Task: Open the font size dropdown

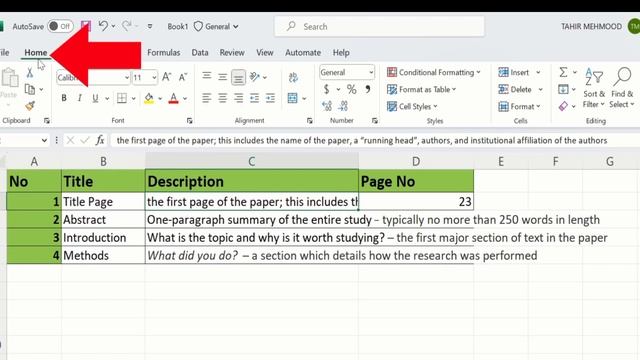Action: [x=154, y=77]
